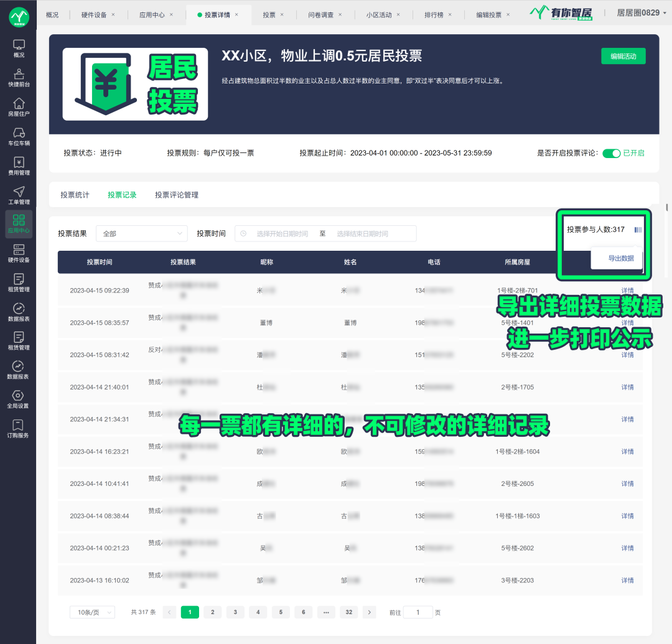Open 全局设置 settings in the sidebar
Screen dimensions: 672x644
pyautogui.click(x=19, y=399)
